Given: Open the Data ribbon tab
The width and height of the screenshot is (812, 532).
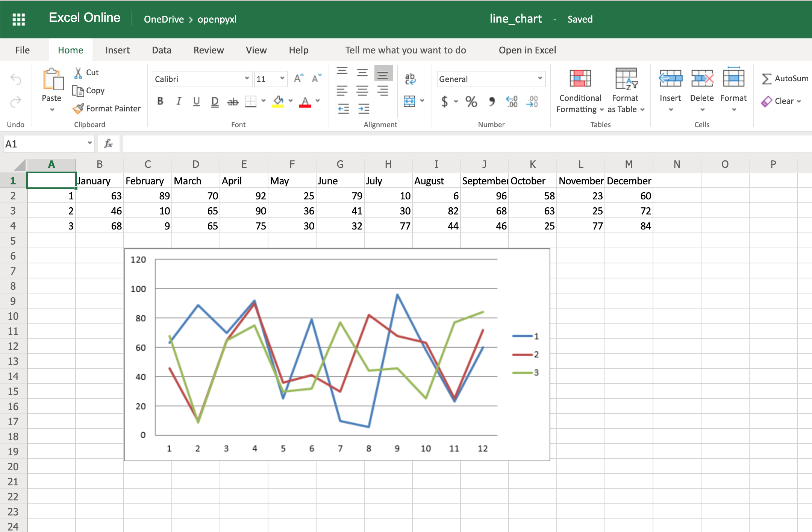Looking at the screenshot, I should point(162,50).
